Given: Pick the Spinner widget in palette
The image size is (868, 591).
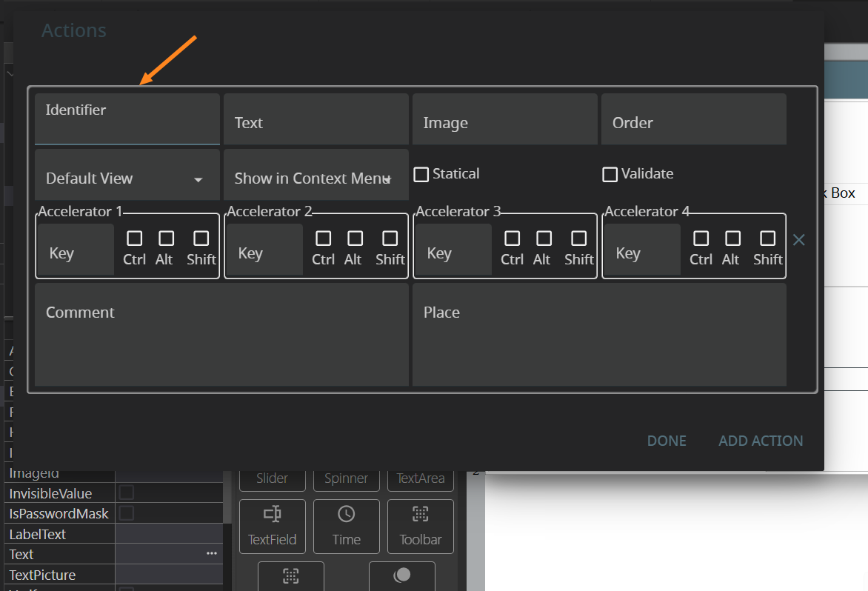Looking at the screenshot, I should [346, 478].
